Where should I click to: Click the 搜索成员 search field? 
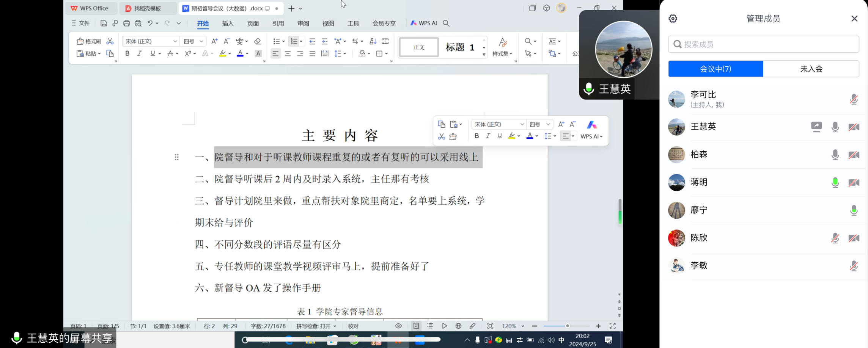(x=763, y=44)
